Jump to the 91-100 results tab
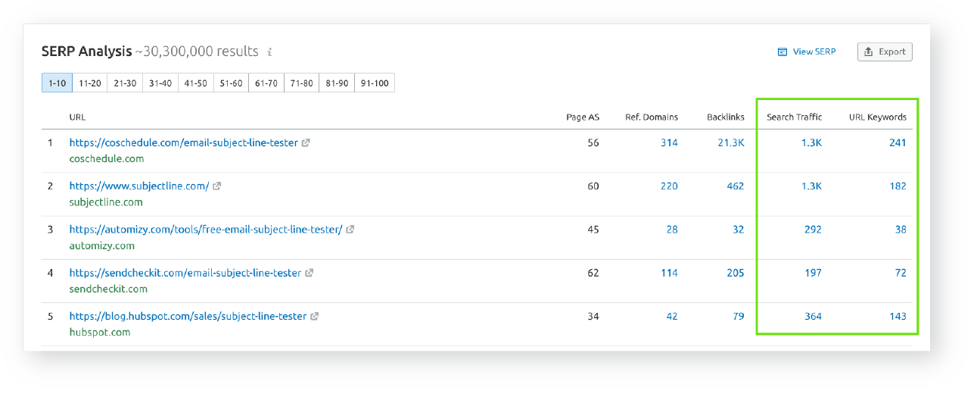 [375, 83]
